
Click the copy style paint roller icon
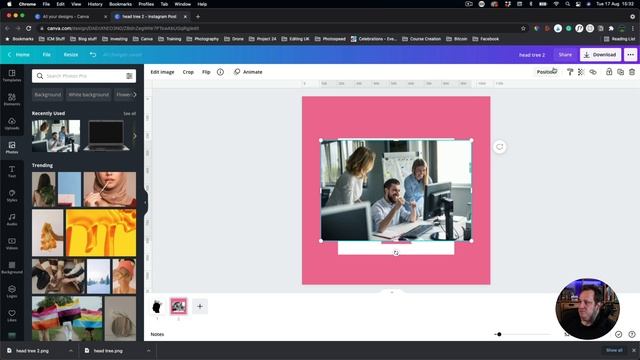point(570,72)
